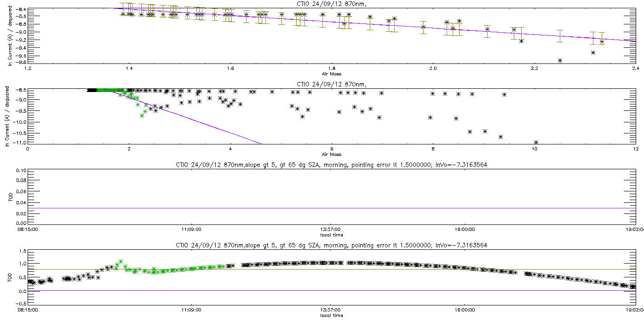
Task: Click the horizontal magenta line in the third plot
Action: [332, 208]
